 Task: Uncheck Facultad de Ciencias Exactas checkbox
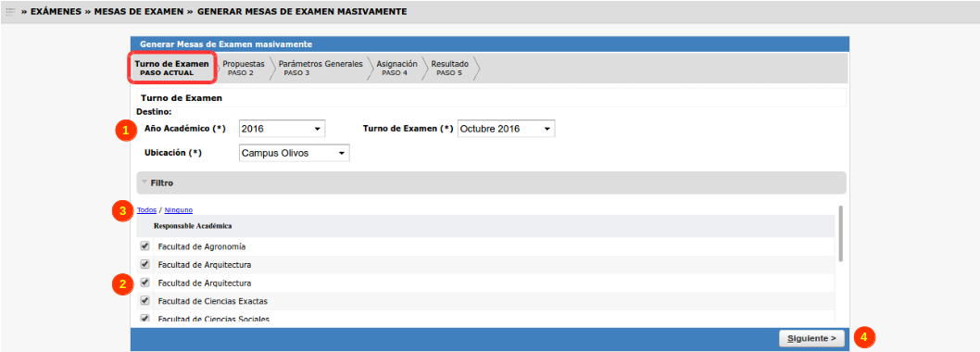145,301
